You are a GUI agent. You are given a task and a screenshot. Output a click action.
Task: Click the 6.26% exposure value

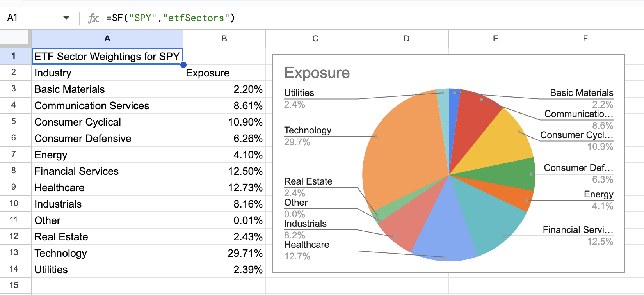coord(224,139)
